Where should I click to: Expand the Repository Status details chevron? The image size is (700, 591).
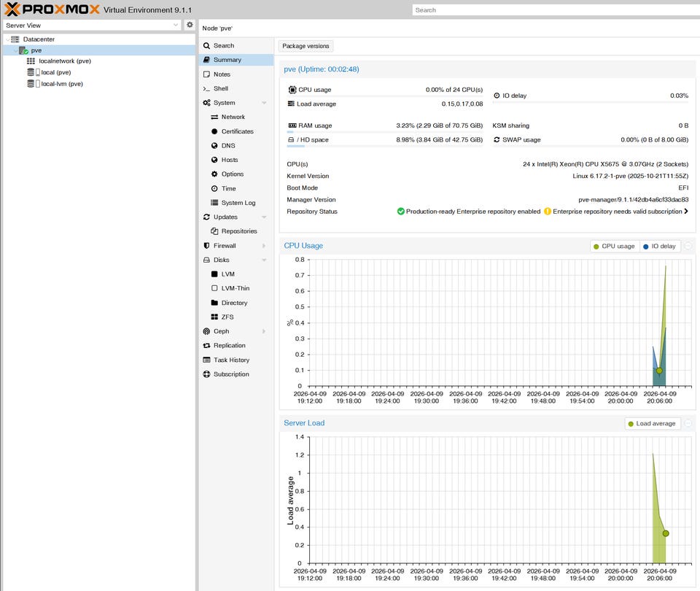coord(686,212)
